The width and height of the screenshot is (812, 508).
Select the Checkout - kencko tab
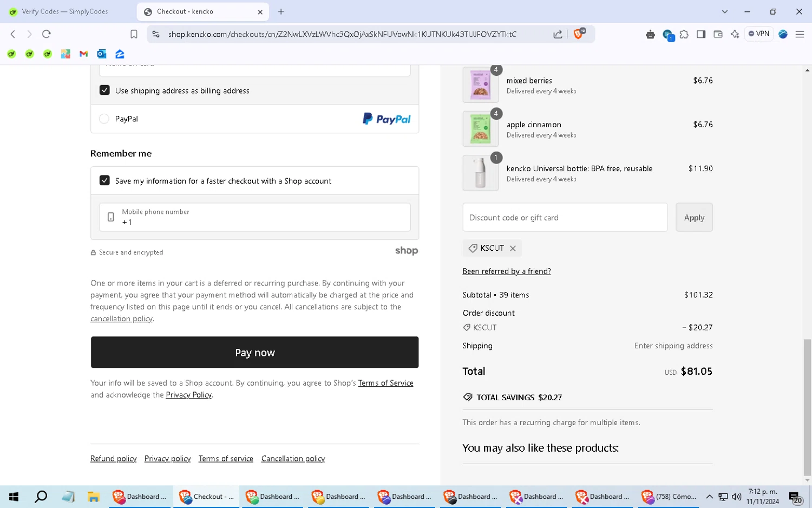(x=203, y=11)
